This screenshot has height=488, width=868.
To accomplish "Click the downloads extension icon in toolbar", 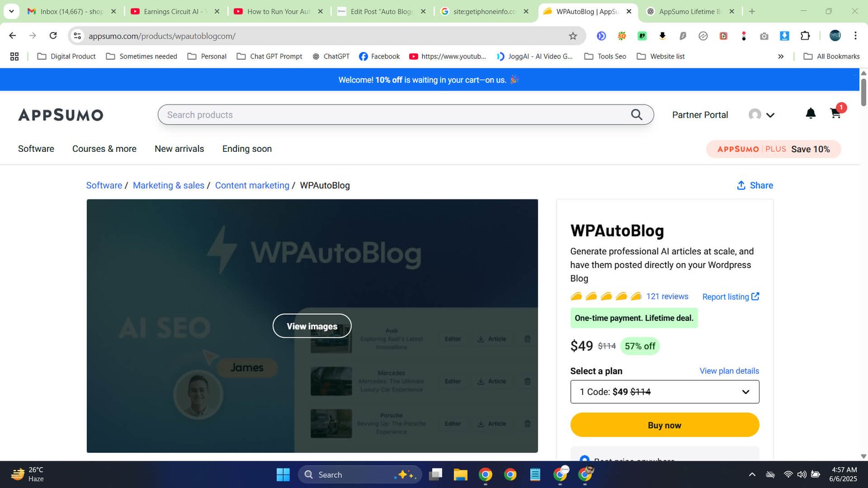I will click(x=784, y=36).
